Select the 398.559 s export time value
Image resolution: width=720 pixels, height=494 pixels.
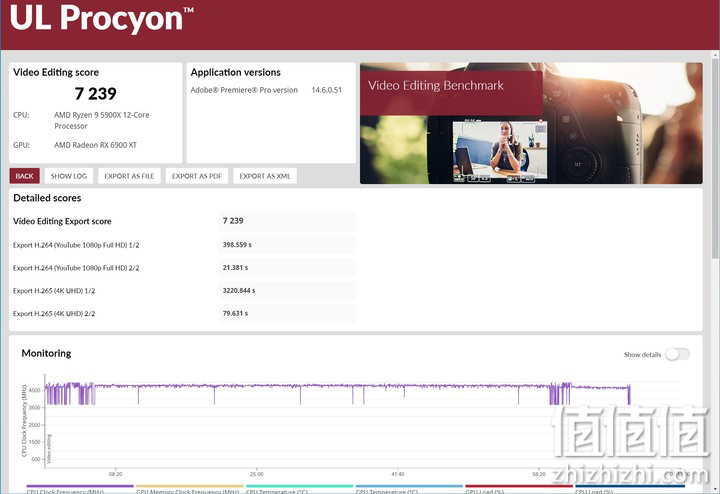coord(237,245)
